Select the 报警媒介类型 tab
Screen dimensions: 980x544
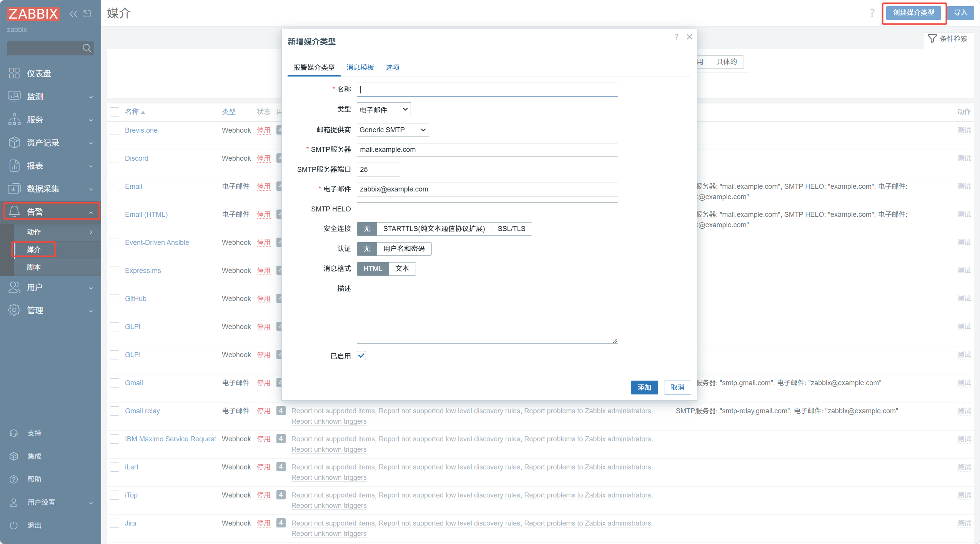coord(314,68)
